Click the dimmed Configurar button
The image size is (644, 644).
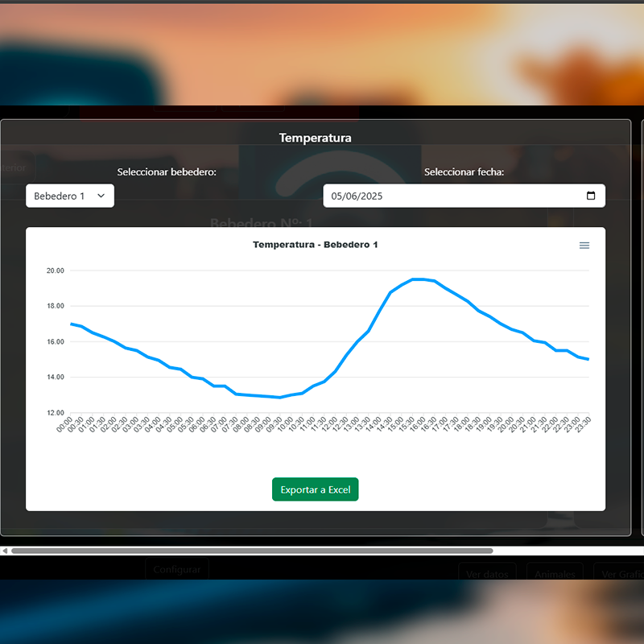click(x=177, y=569)
